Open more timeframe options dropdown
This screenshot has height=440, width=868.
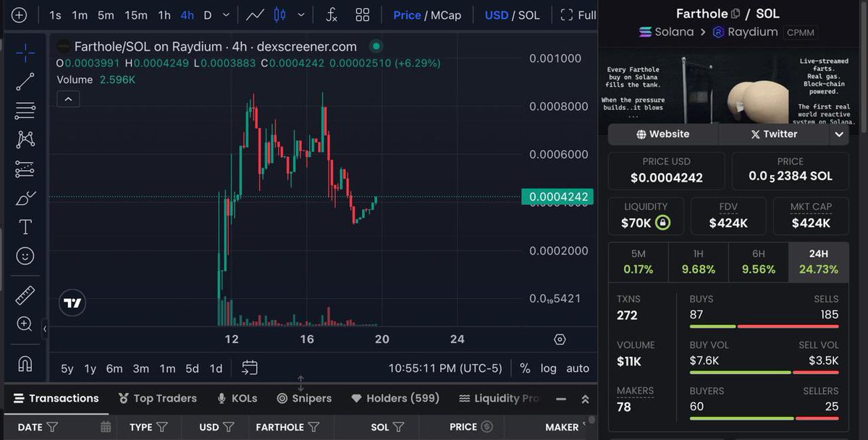226,15
